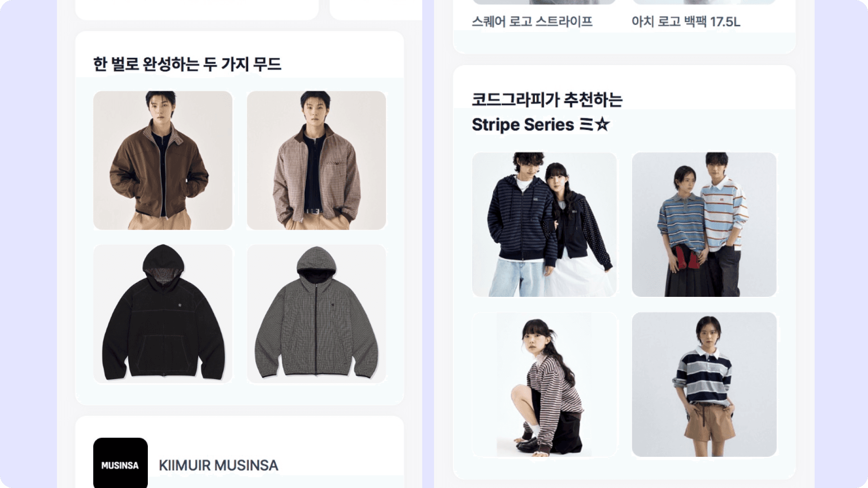Open the brown bomber jacket model photo
The width and height of the screenshot is (868, 488).
163,160
